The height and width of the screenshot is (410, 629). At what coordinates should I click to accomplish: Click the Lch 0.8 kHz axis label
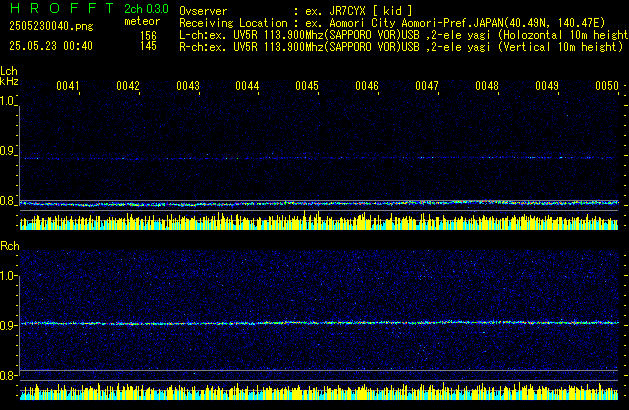[7, 201]
